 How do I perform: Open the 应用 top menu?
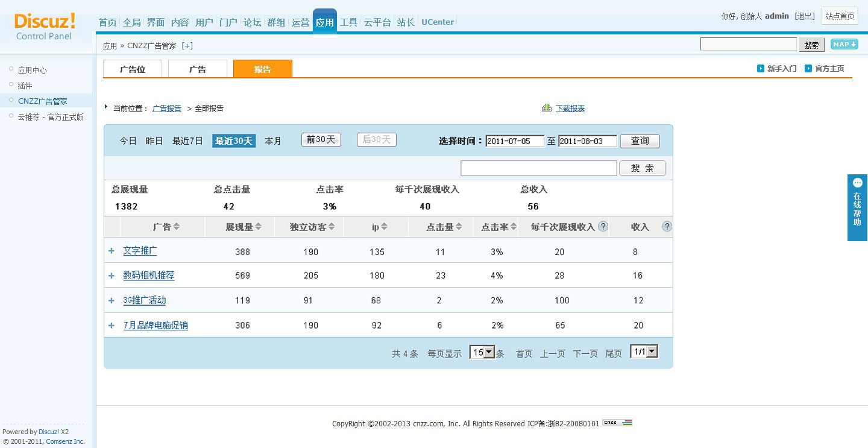coord(325,22)
